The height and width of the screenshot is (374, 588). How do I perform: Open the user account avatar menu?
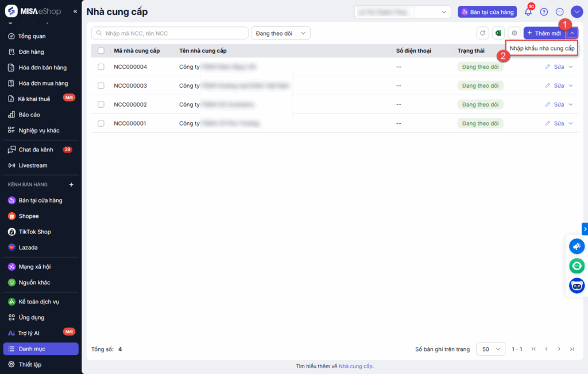[x=577, y=11]
